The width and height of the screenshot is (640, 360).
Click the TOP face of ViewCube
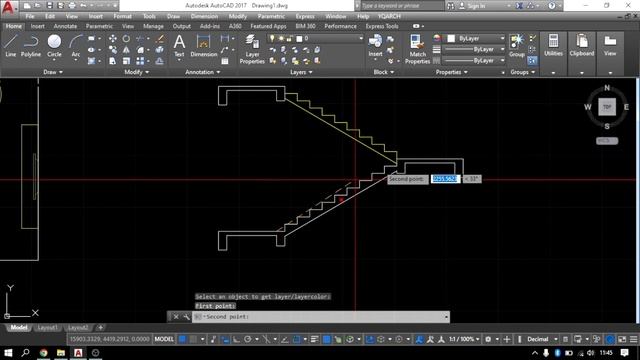(607, 107)
